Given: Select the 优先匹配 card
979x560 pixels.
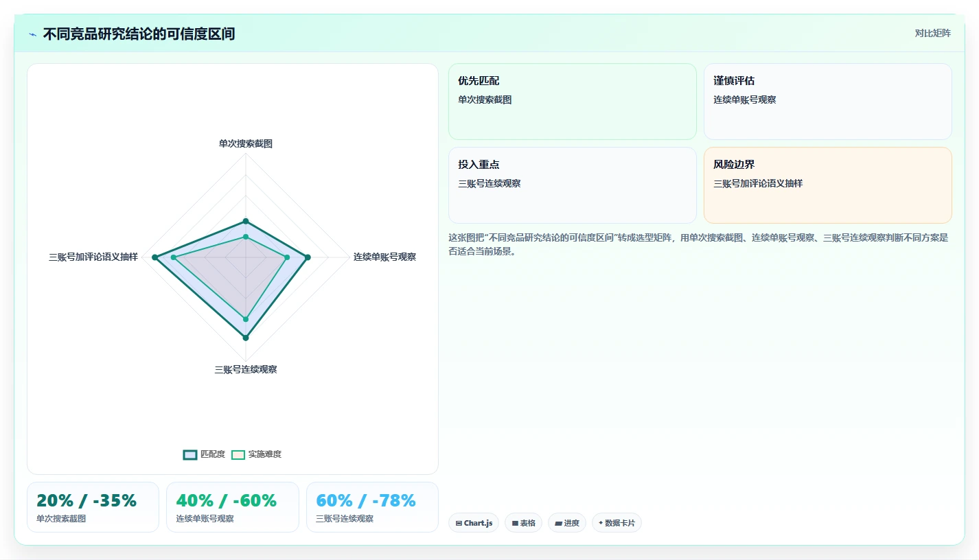Looking at the screenshot, I should (573, 102).
